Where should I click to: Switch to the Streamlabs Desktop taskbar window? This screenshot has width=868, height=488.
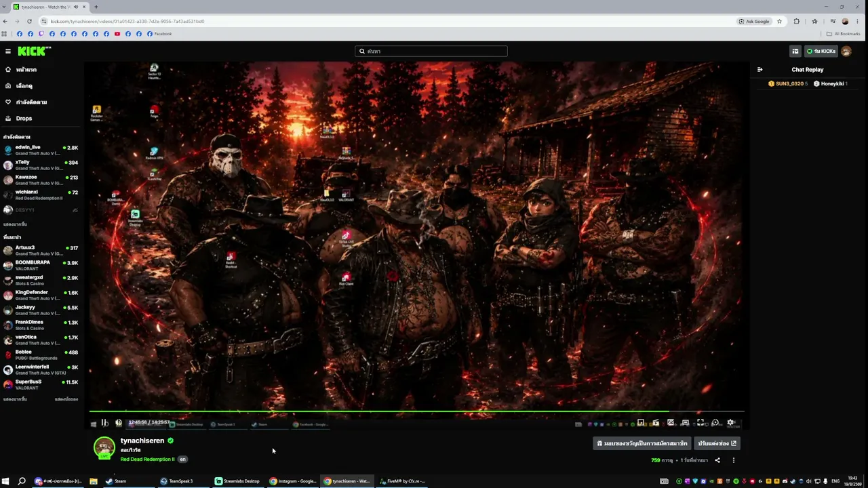238,481
